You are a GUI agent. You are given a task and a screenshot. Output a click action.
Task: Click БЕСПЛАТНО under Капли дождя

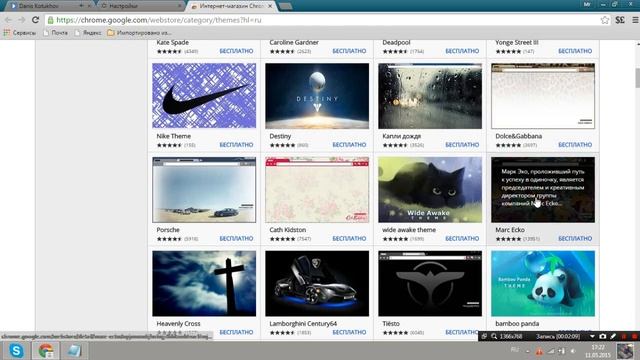(x=462, y=145)
